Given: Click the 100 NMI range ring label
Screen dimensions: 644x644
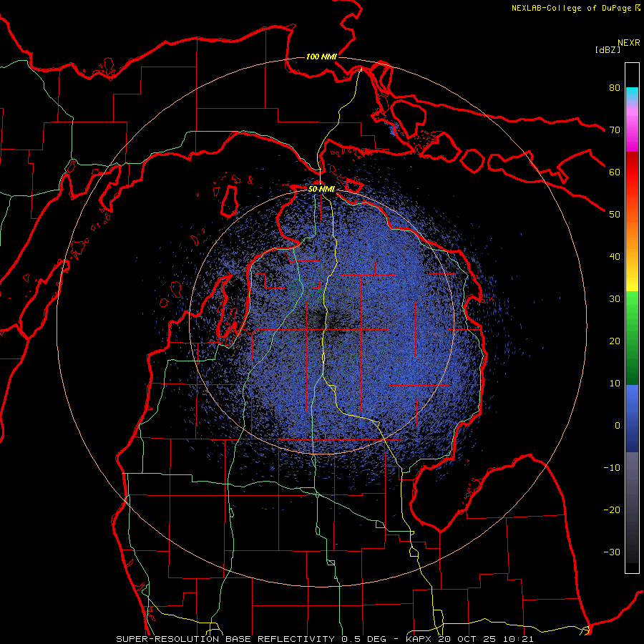Looking at the screenshot, I should tap(321, 57).
